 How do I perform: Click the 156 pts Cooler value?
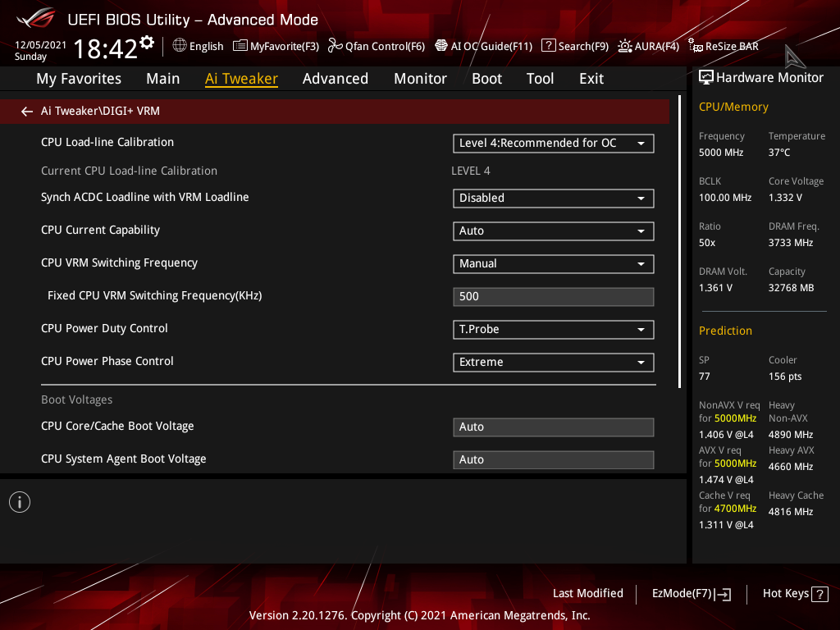tap(785, 377)
